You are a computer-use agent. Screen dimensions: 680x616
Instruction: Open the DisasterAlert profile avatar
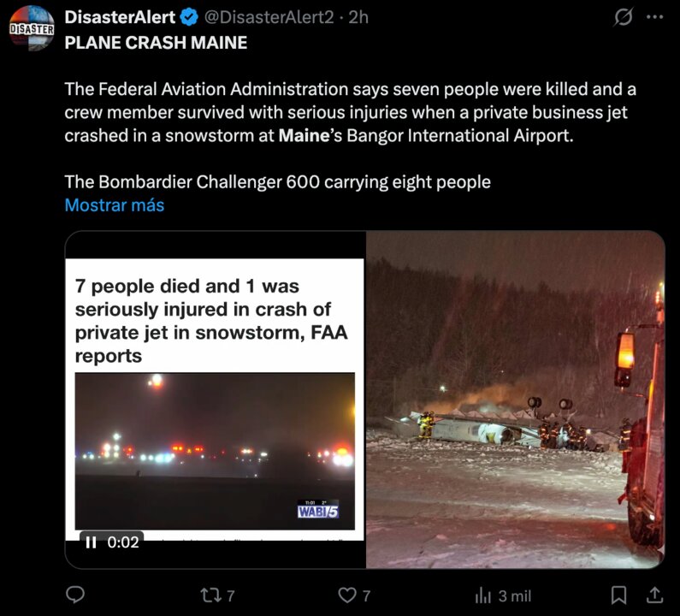pyautogui.click(x=31, y=27)
